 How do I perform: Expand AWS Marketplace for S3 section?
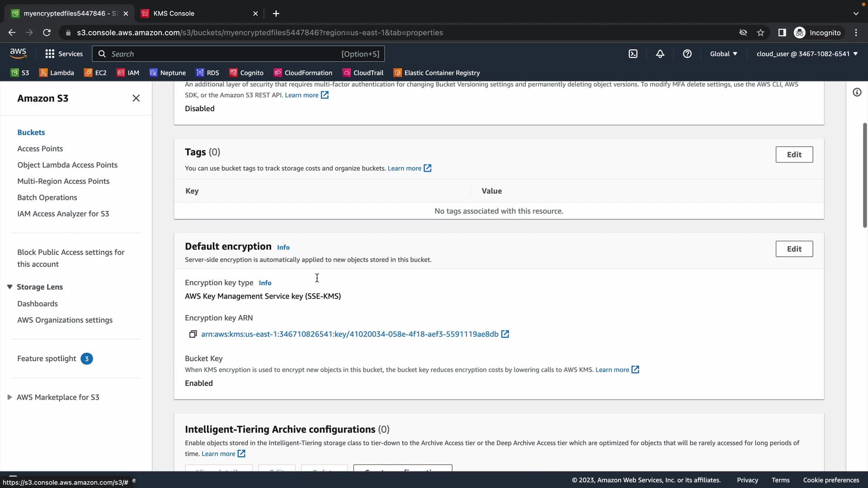coord(9,397)
